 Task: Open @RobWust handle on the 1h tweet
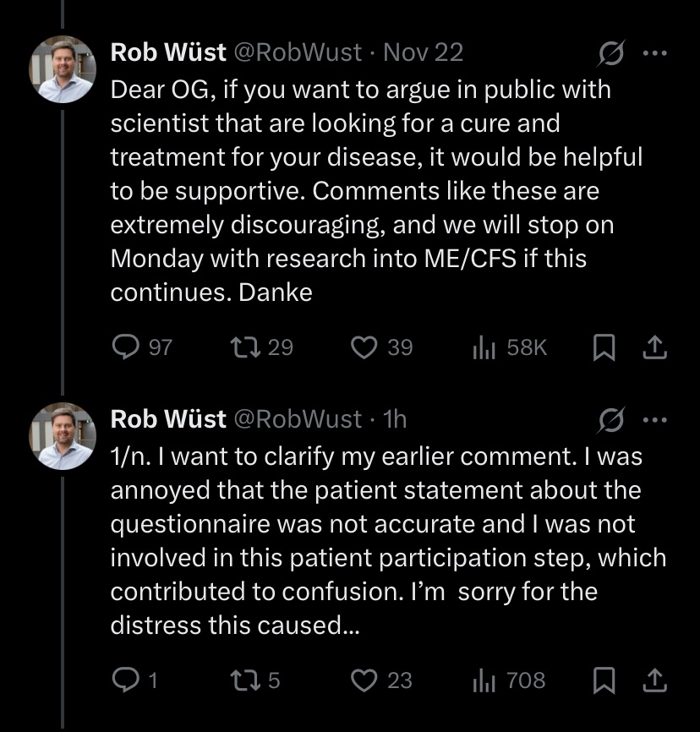[x=298, y=419]
